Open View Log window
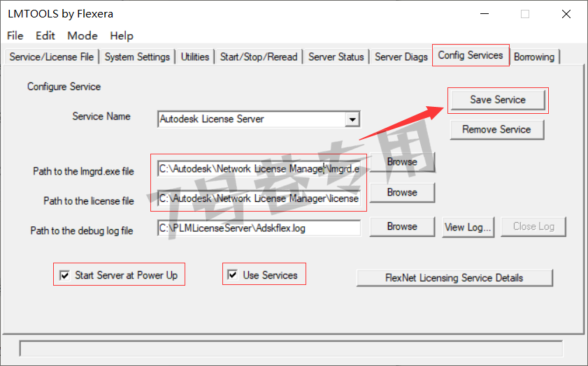588x366 pixels. pyautogui.click(x=468, y=227)
